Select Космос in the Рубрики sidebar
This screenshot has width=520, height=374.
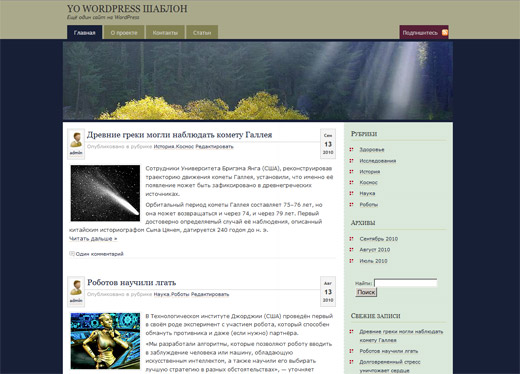368,182
